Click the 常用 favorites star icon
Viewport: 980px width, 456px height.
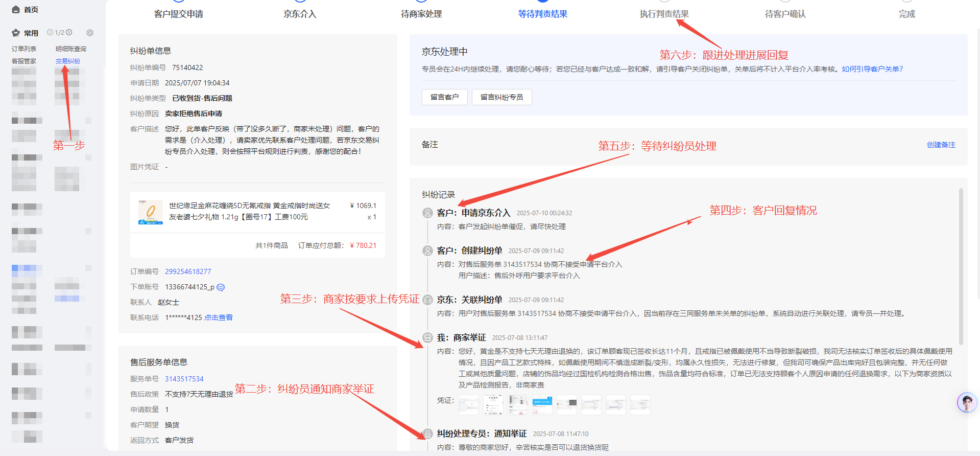coord(16,33)
